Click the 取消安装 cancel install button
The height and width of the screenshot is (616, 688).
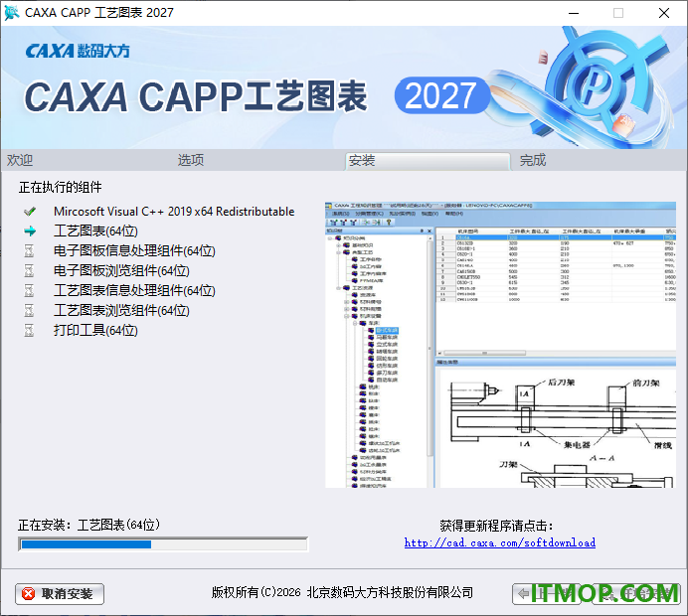(60, 593)
